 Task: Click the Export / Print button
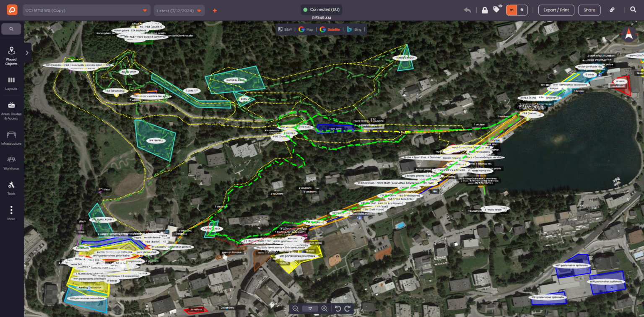556,10
